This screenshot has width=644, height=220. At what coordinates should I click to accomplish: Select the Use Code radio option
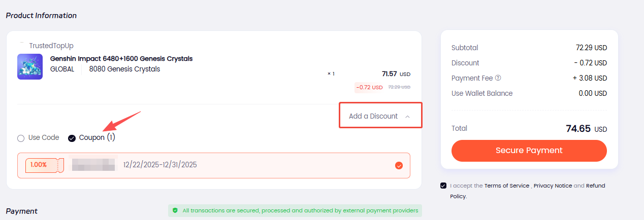[x=21, y=138]
